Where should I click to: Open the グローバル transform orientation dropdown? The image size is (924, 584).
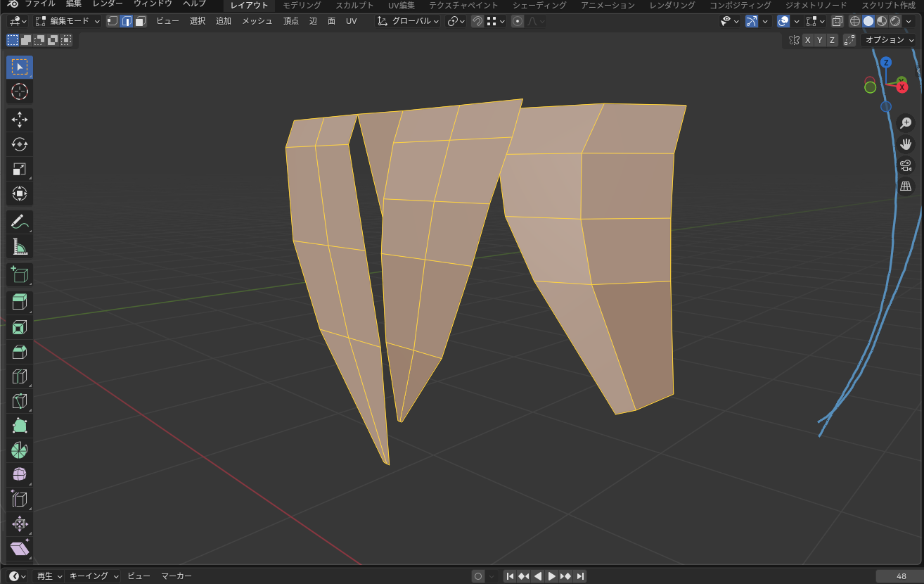(409, 21)
